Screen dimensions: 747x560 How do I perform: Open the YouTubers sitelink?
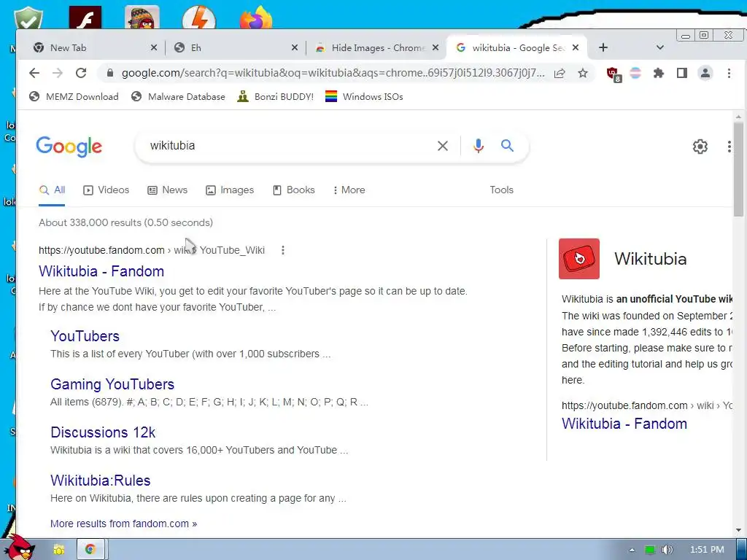(85, 335)
